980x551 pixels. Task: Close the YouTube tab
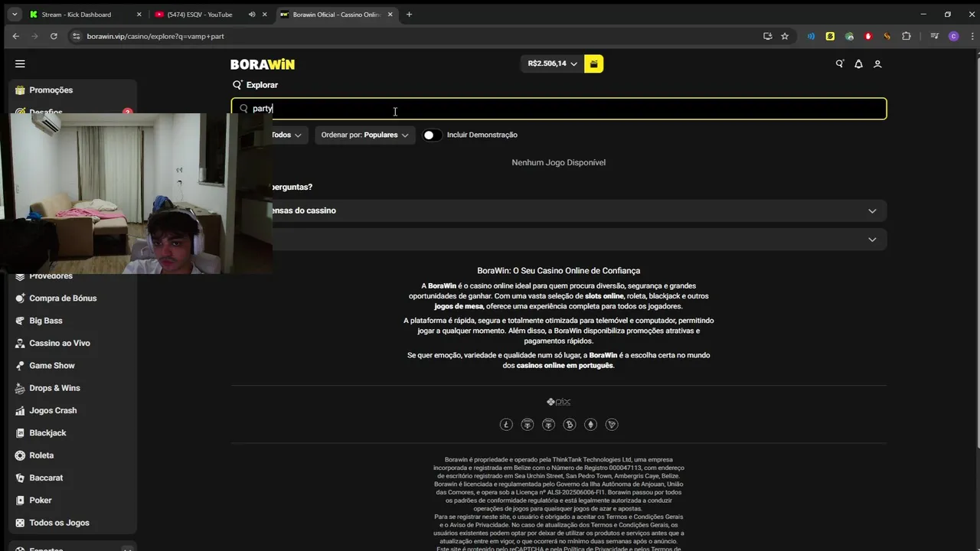point(265,15)
